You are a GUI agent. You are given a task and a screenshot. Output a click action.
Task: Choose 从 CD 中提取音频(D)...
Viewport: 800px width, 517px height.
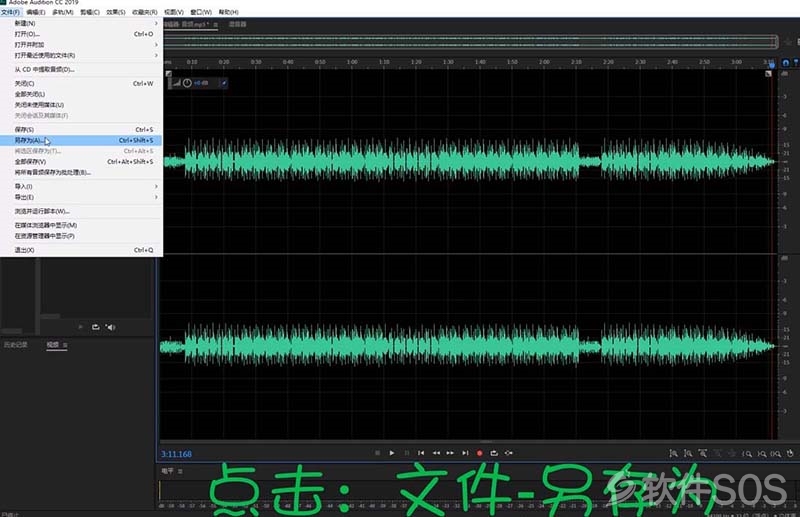click(x=82, y=69)
